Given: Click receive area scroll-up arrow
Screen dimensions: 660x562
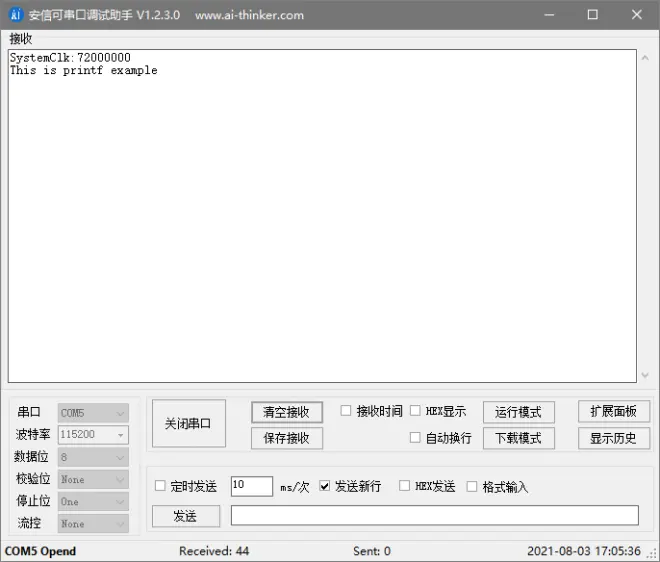Looking at the screenshot, I should coord(645,58).
